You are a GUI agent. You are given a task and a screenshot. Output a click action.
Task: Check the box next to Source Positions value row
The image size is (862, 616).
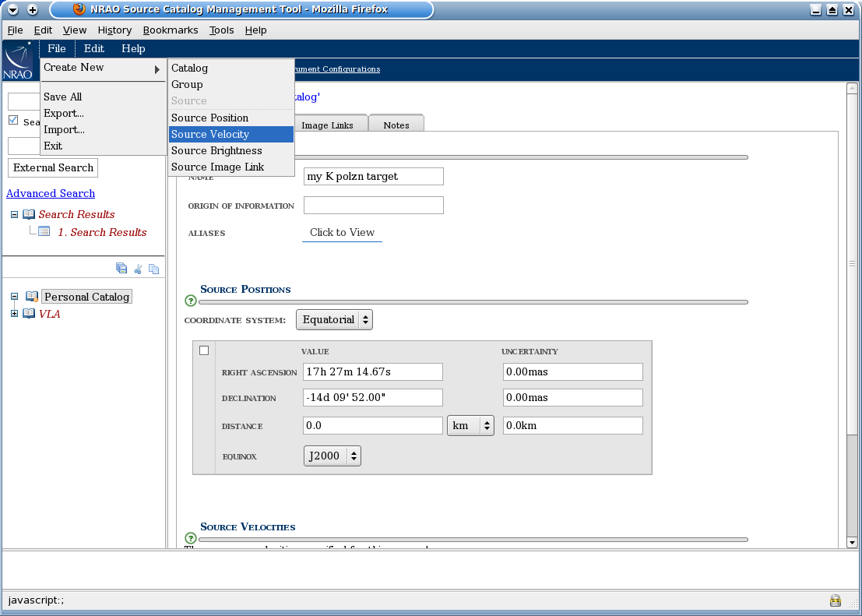204,350
